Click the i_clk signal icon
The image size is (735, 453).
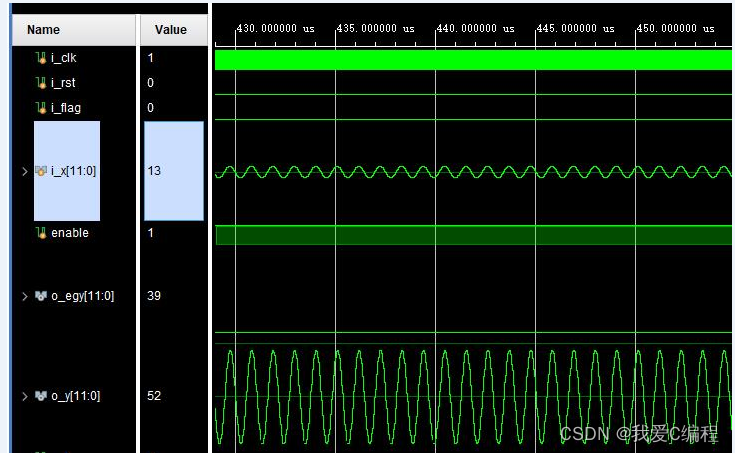(41, 58)
